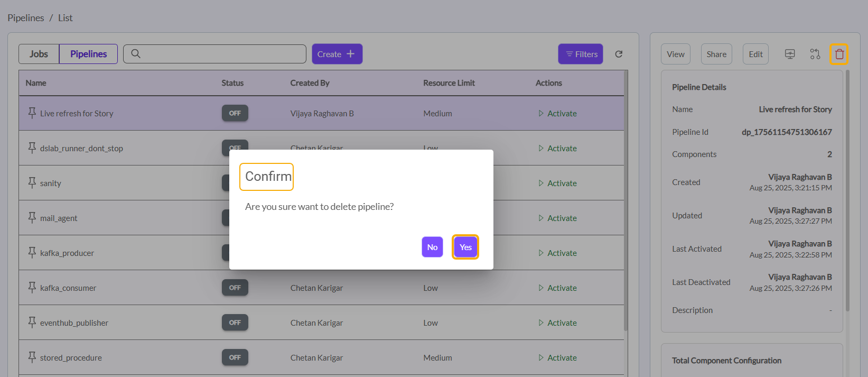Pin the sanity pipeline
The height and width of the screenshot is (377, 868).
pyautogui.click(x=32, y=182)
